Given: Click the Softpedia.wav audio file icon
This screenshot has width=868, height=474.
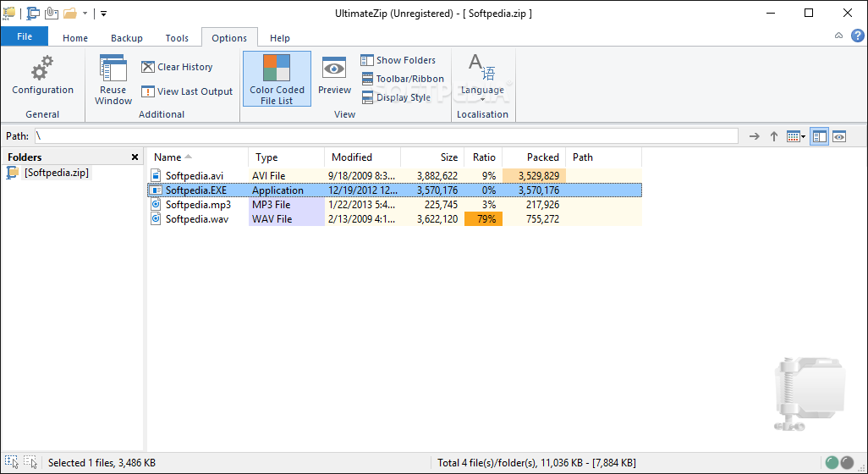Looking at the screenshot, I should (x=156, y=219).
